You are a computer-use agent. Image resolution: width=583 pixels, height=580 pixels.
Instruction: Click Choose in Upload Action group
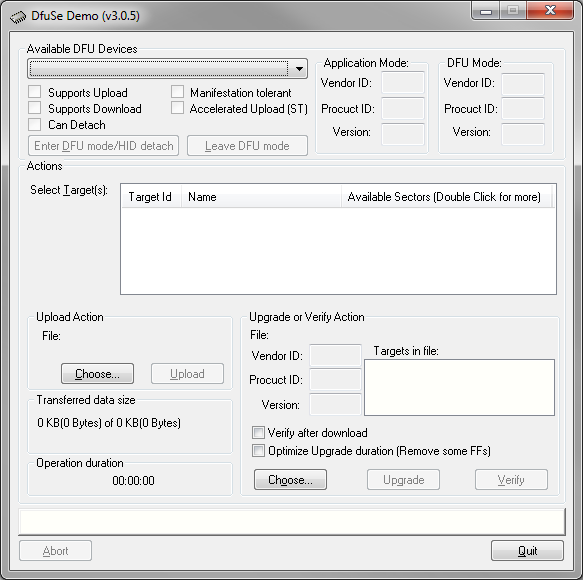point(97,374)
